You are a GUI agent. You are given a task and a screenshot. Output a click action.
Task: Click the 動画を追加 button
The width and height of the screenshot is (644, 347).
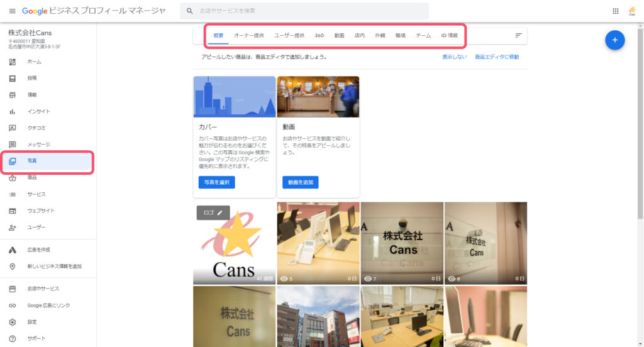[x=300, y=182]
